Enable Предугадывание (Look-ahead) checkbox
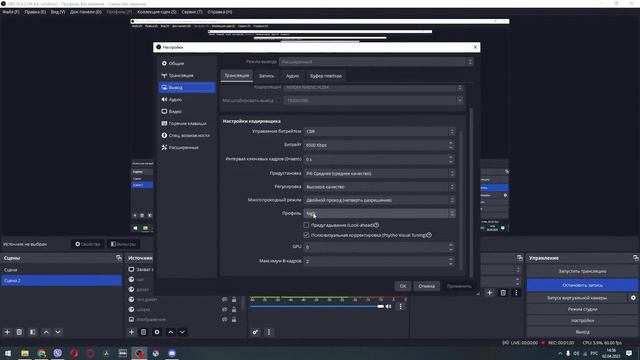This screenshot has height=360, width=640. (x=306, y=225)
